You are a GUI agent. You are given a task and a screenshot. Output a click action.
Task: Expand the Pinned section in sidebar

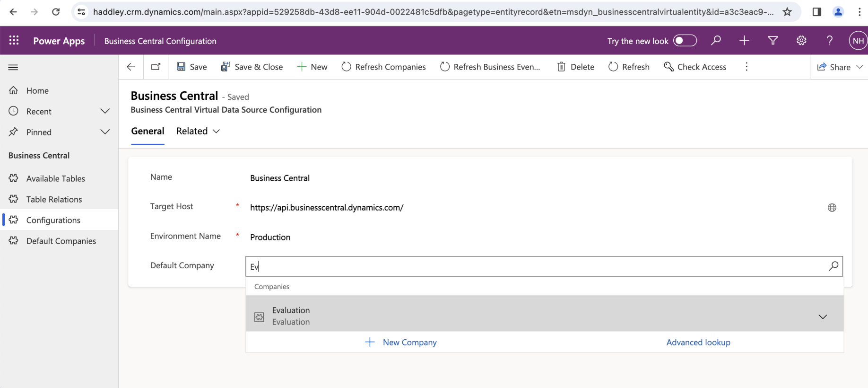tap(105, 132)
